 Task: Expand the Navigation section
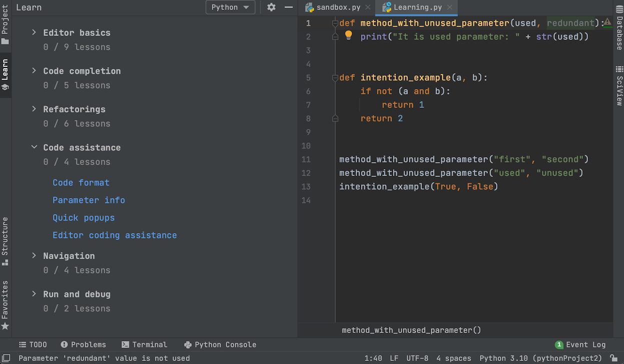point(34,255)
